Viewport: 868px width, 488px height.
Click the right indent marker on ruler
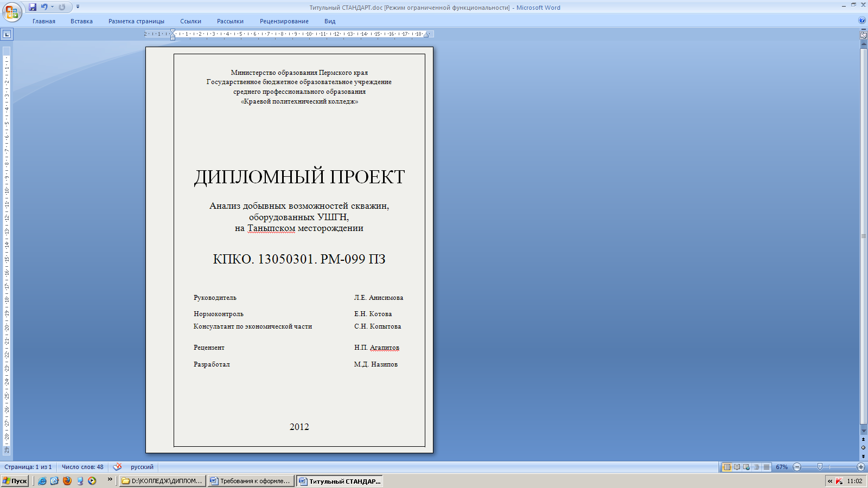(426, 35)
